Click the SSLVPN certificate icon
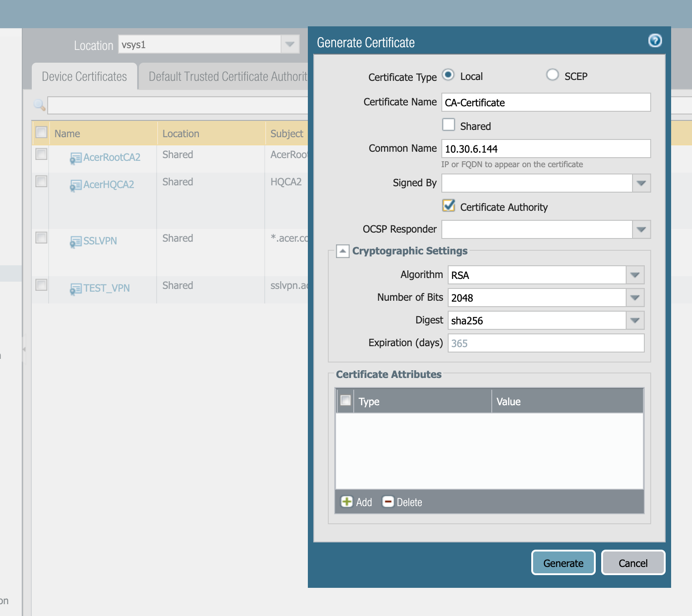The image size is (692, 616). click(x=75, y=242)
